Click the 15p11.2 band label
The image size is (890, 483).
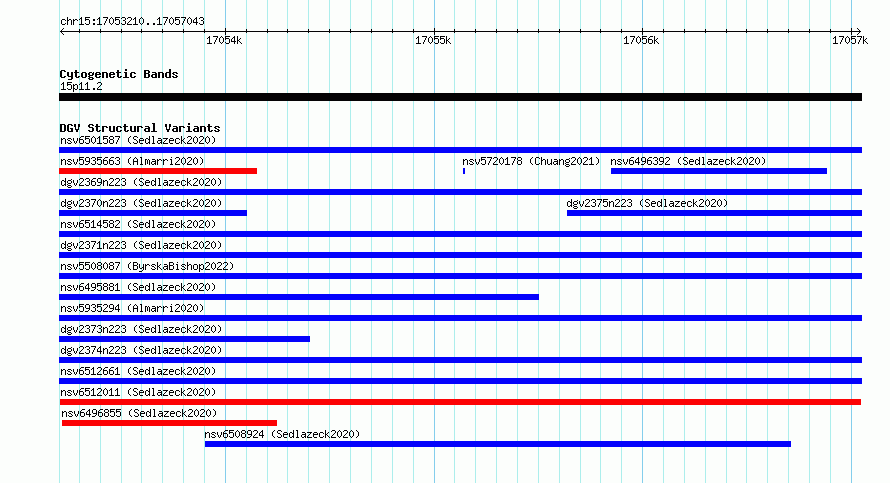[x=81, y=86]
